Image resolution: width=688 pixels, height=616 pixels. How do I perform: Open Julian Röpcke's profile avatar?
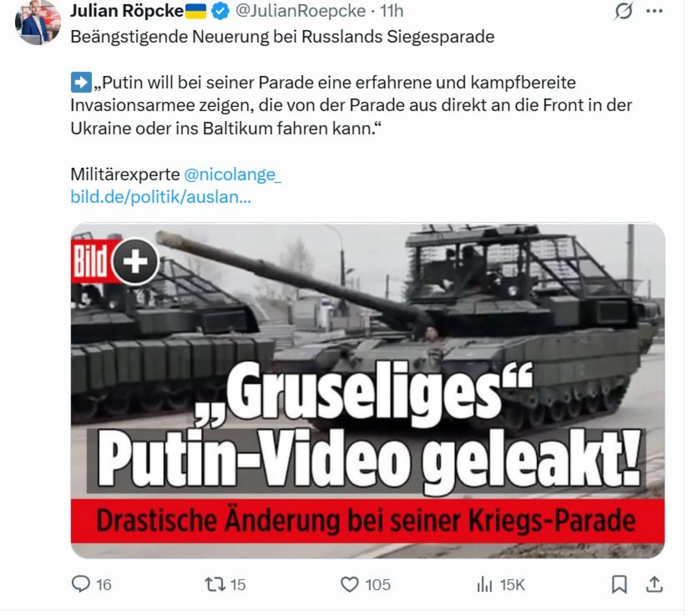click(x=38, y=22)
